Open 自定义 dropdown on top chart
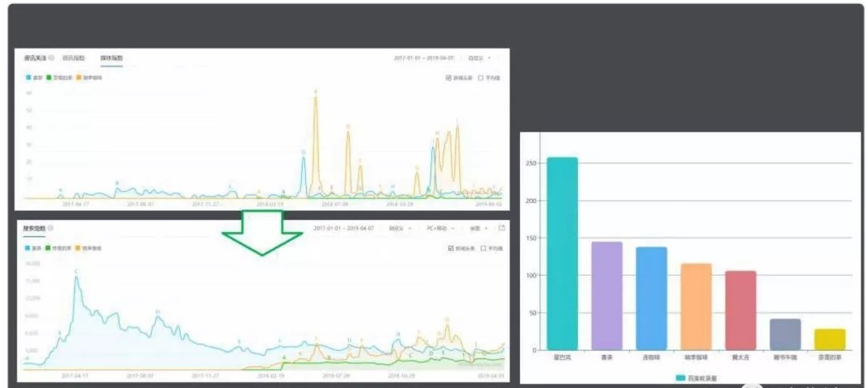The height and width of the screenshot is (388, 868). click(x=480, y=57)
